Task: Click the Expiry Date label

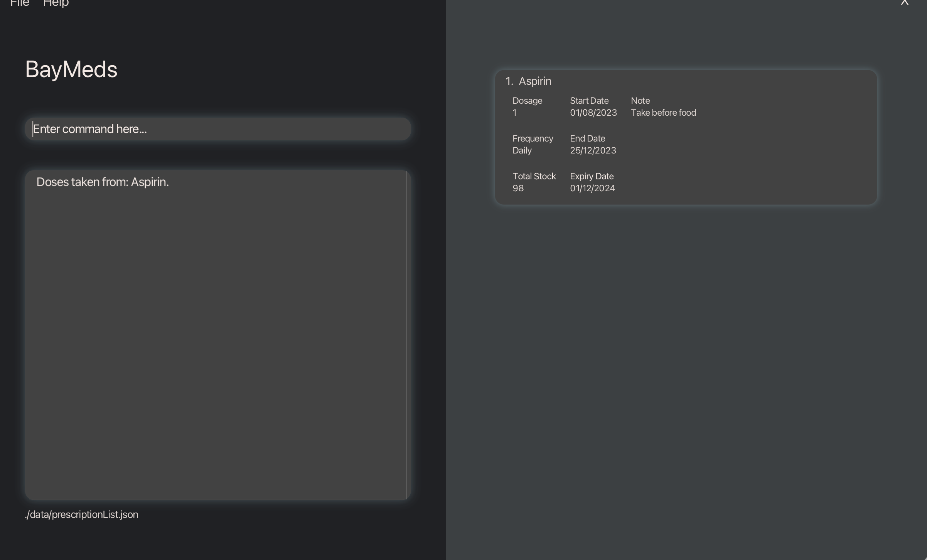Action: (x=592, y=176)
